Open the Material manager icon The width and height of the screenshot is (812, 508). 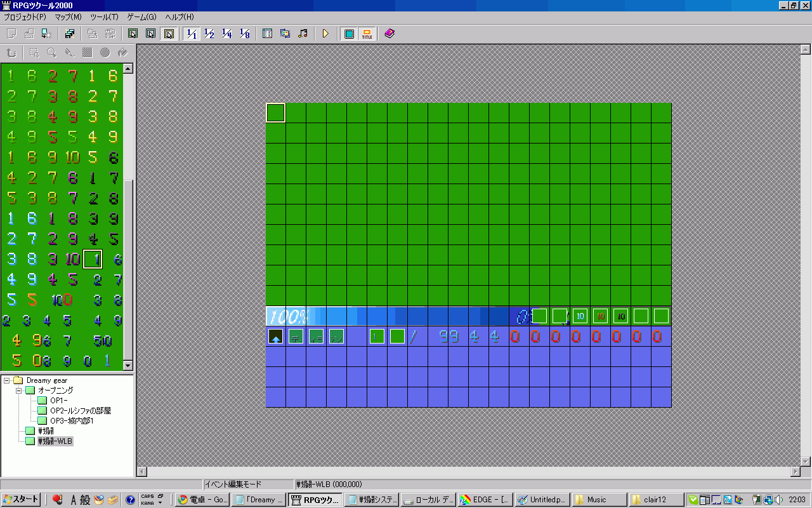tap(285, 34)
